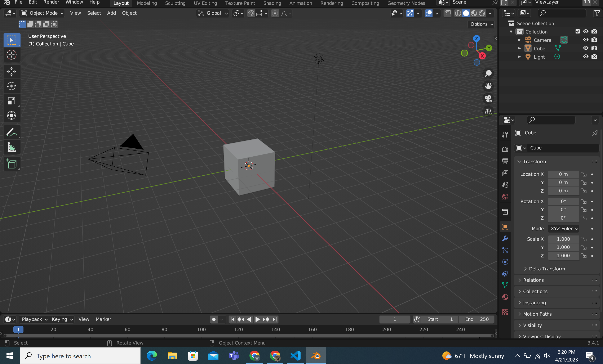Open the Material properties tab
The height and width of the screenshot is (364, 603).
505,297
